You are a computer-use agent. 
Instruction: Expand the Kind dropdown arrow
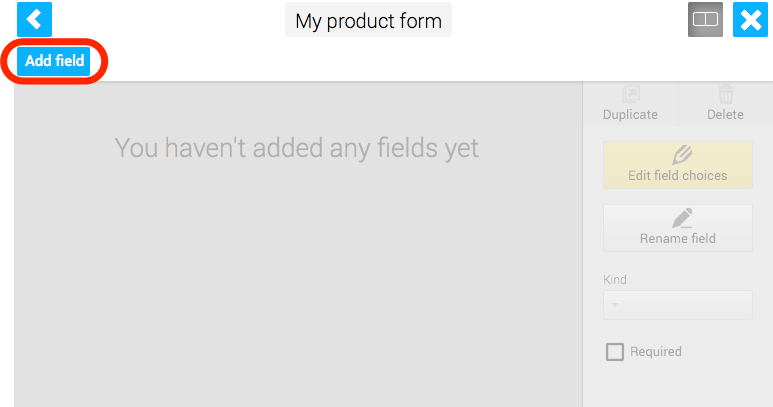pos(615,305)
